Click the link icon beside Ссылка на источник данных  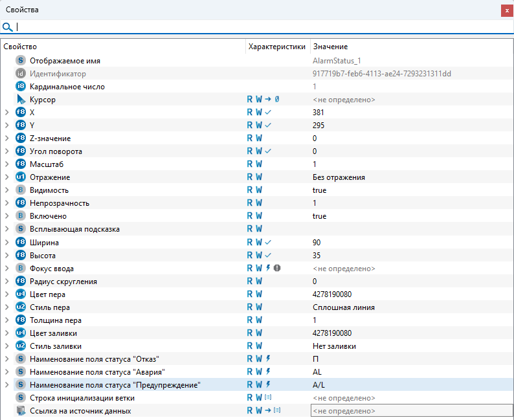click(x=21, y=411)
